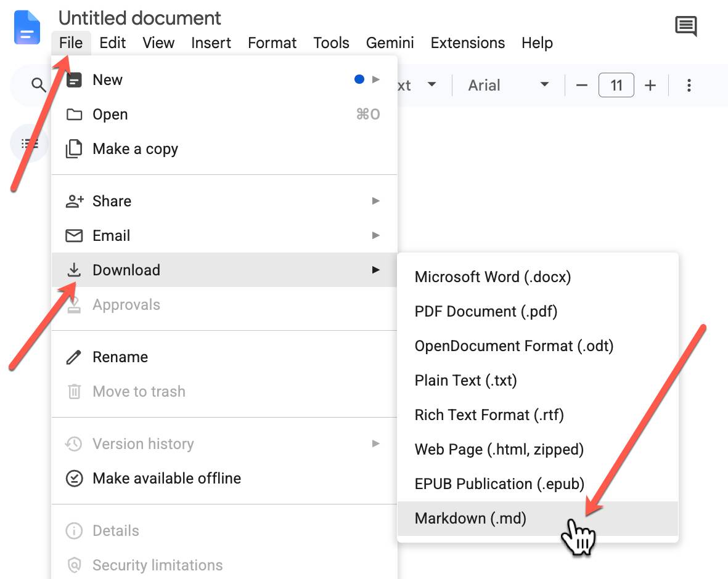The image size is (728, 579).
Task: Open the View menu
Action: click(x=158, y=43)
